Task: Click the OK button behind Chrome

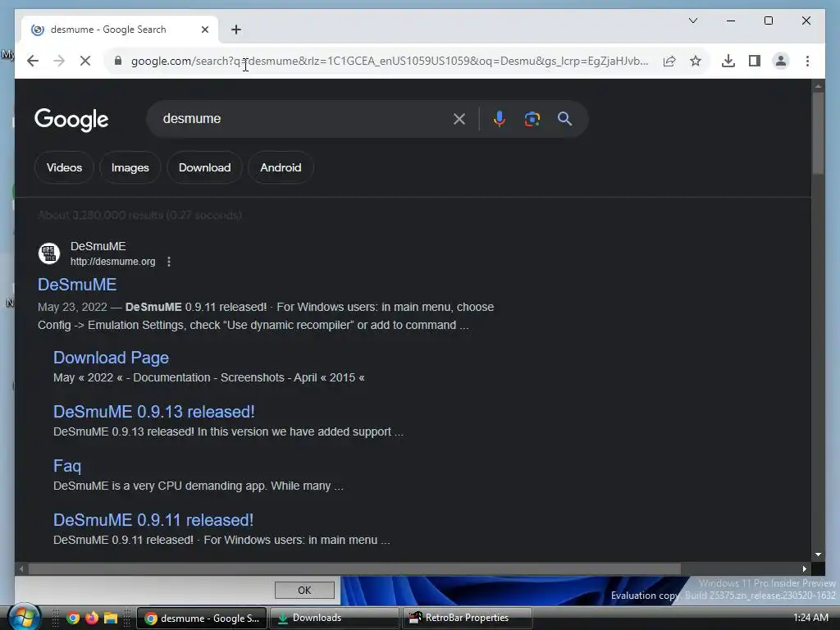Action: click(304, 591)
